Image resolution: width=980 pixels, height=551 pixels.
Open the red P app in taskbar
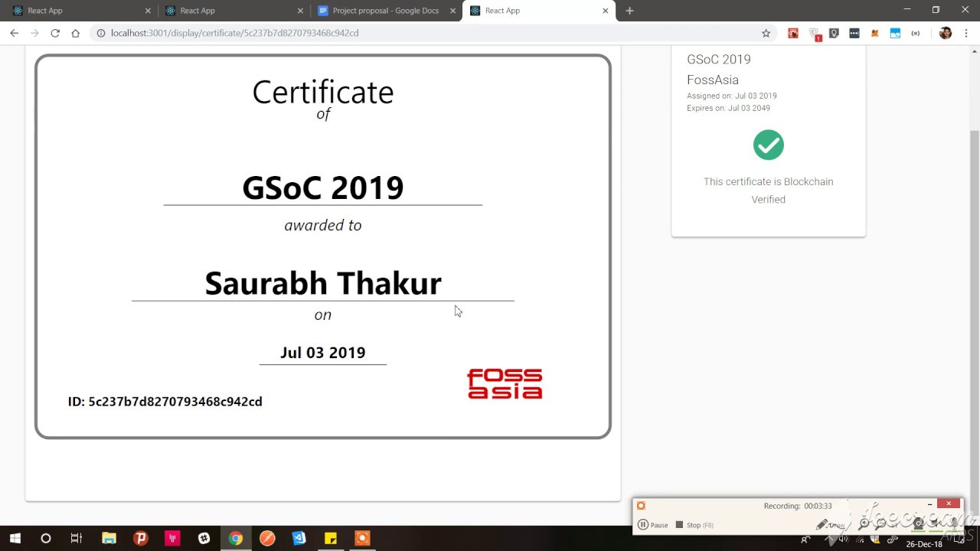point(140,539)
